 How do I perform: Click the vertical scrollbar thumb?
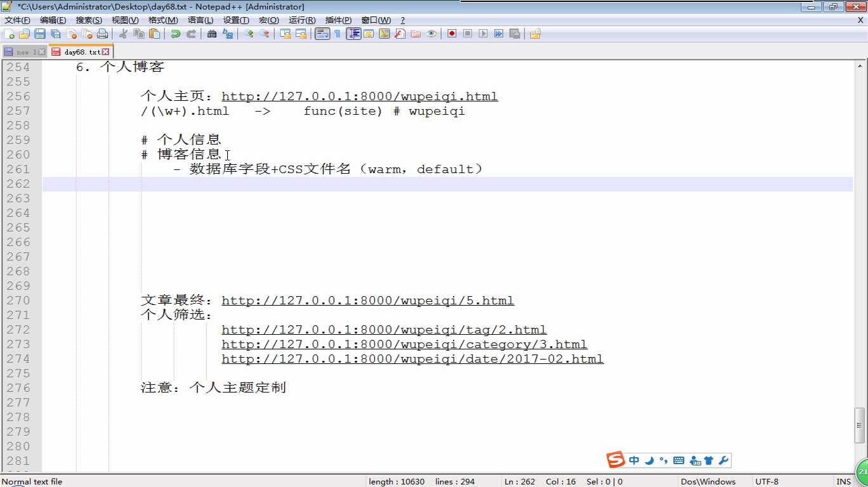(860, 424)
